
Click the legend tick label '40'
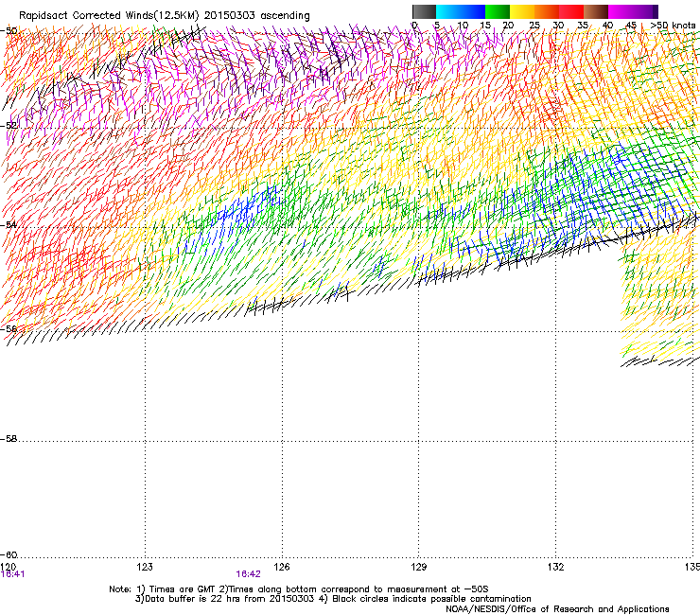pos(607,26)
